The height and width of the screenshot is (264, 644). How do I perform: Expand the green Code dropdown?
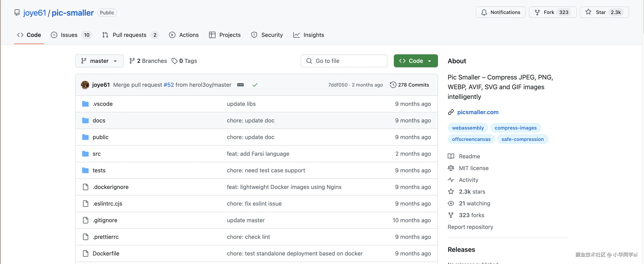[416, 61]
